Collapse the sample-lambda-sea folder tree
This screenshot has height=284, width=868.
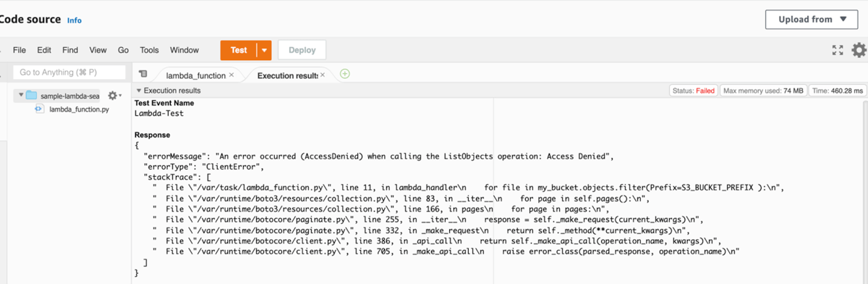21,96
